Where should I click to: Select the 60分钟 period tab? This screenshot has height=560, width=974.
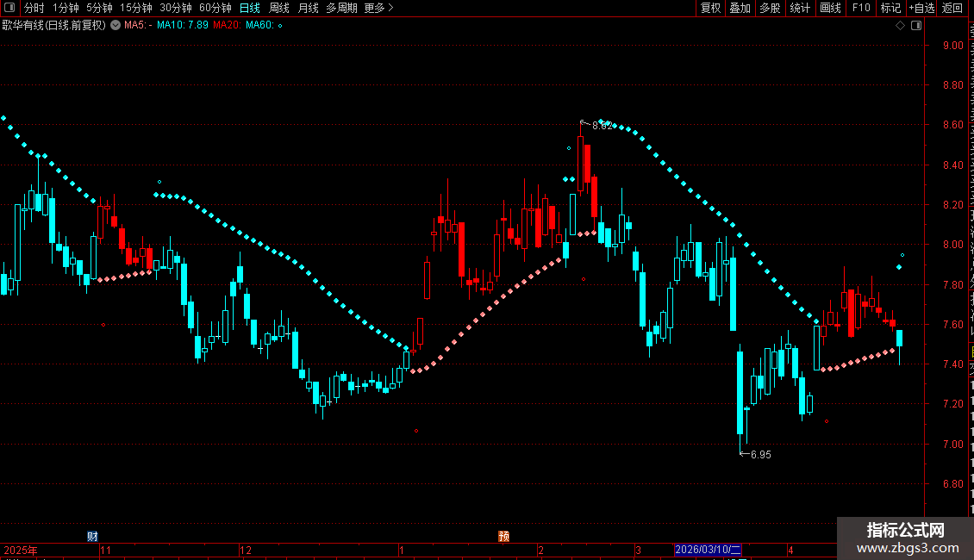pos(215,8)
